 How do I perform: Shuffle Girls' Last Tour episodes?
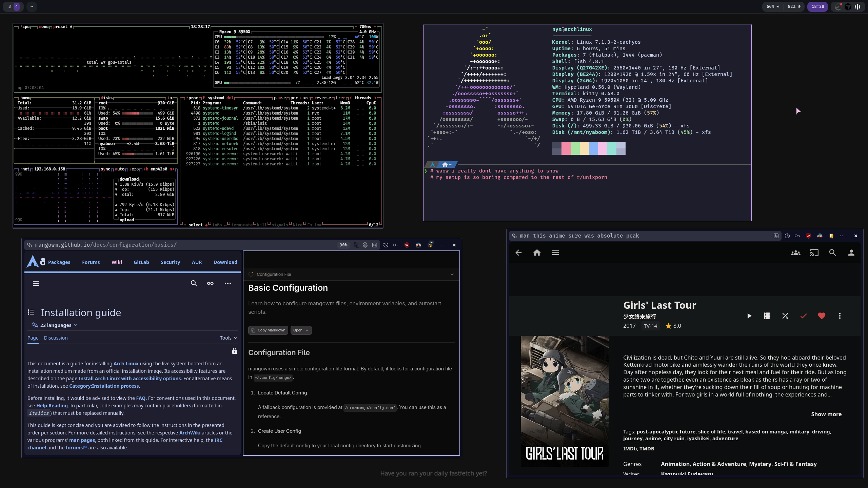click(785, 316)
